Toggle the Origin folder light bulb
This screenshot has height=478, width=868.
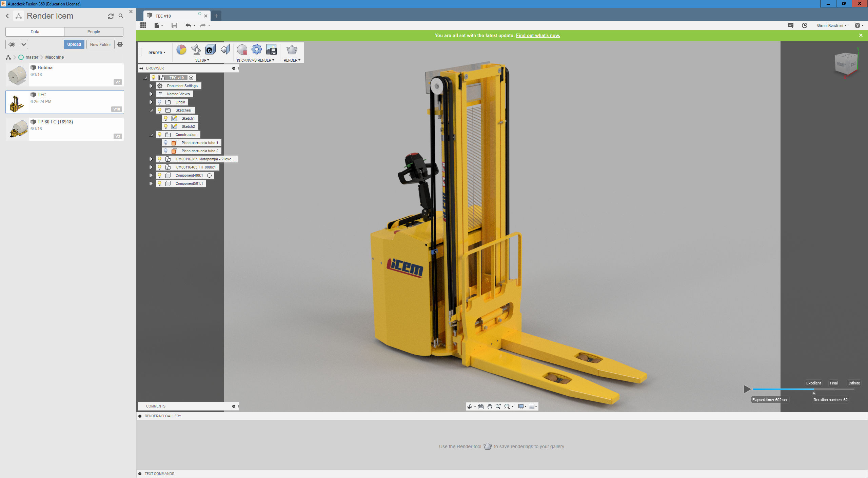[159, 102]
